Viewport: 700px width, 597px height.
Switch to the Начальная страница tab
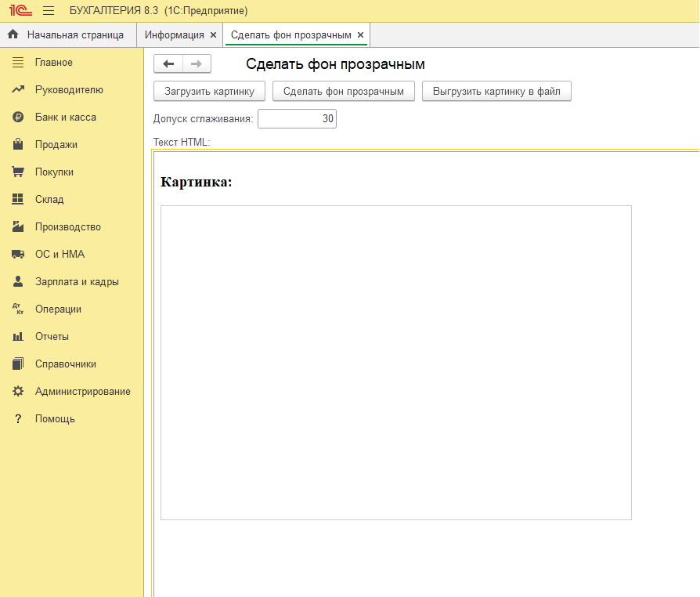(68, 34)
